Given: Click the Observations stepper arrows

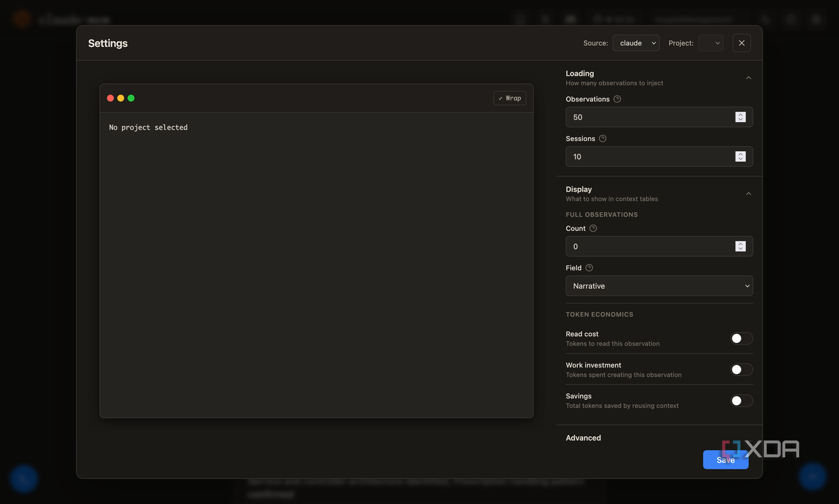Looking at the screenshot, I should [740, 117].
